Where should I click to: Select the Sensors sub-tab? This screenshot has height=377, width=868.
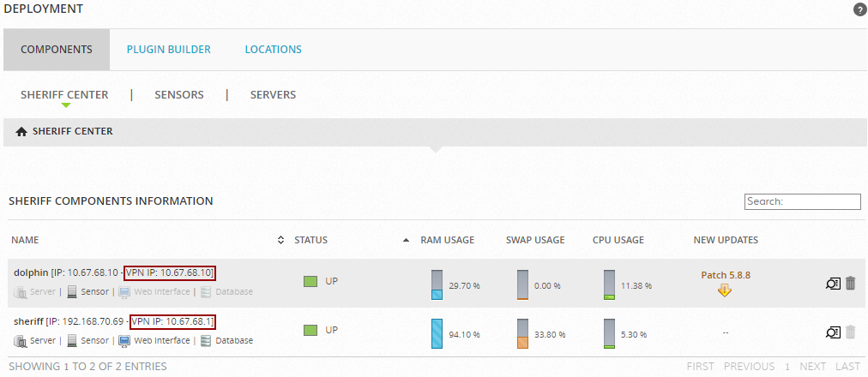click(x=178, y=95)
